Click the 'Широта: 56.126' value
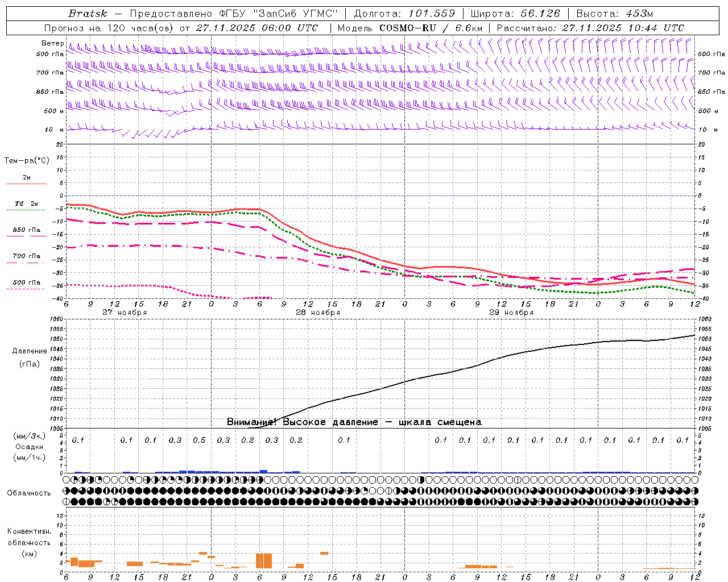 click(515, 14)
